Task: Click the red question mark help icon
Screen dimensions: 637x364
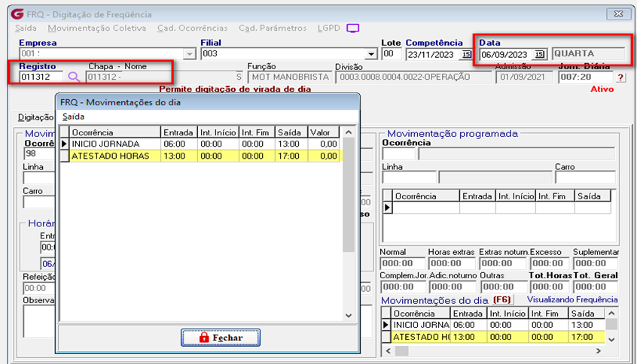Action: (620, 77)
